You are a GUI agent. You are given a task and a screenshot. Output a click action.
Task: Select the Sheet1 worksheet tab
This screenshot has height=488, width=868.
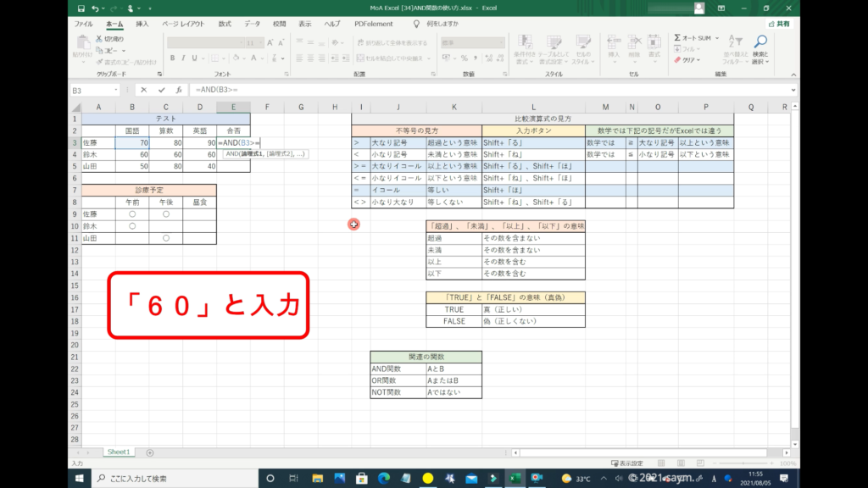point(118,452)
